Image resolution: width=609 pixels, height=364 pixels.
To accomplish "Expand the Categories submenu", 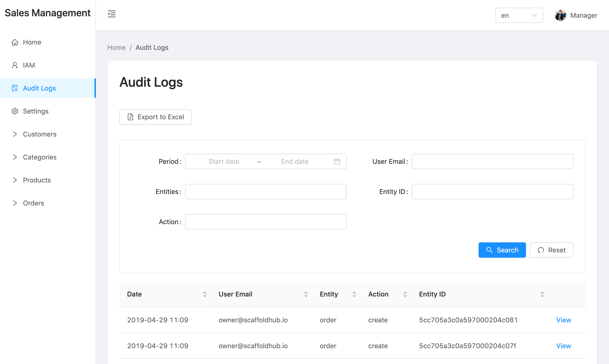I will 39,157.
